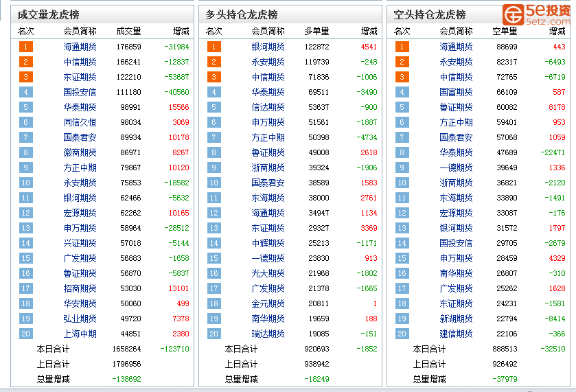The image size is (576, 392).
Task: Open the 金元期货 member link
Action: pyautogui.click(x=268, y=303)
